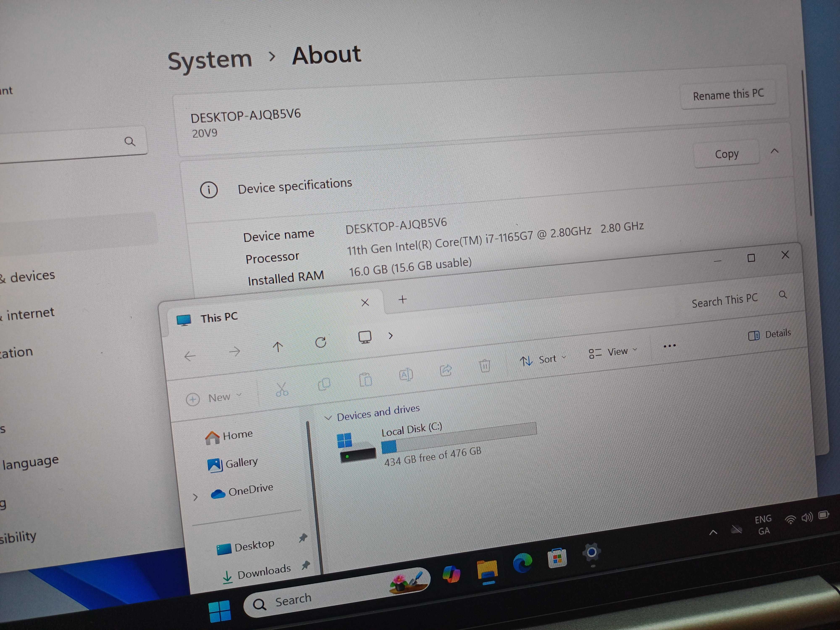Click the Settings search magnifier icon

(x=130, y=142)
